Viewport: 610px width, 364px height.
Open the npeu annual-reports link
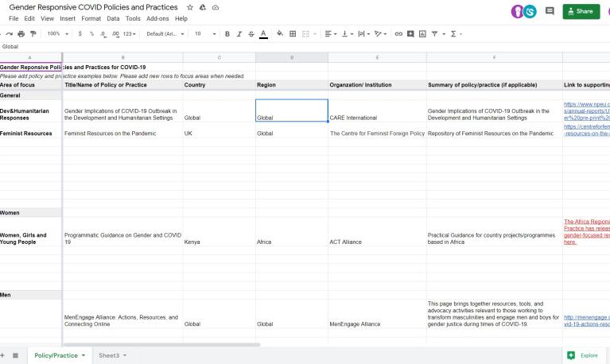[587, 110]
